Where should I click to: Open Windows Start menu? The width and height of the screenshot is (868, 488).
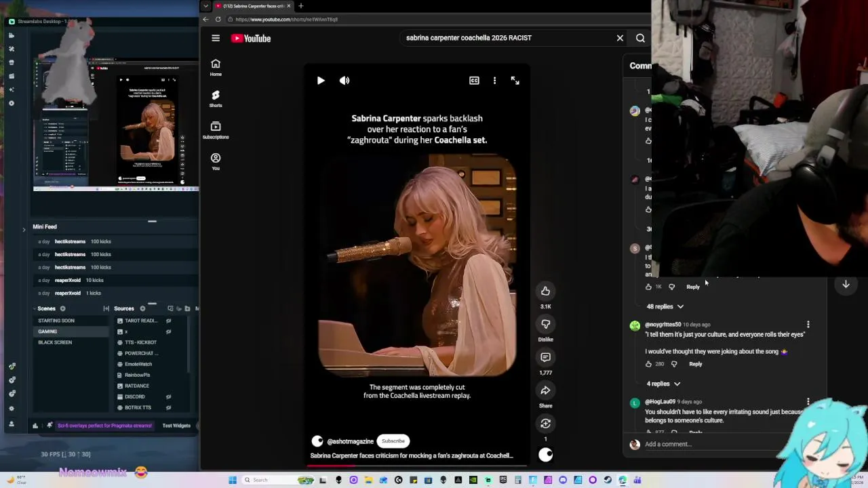(x=233, y=480)
